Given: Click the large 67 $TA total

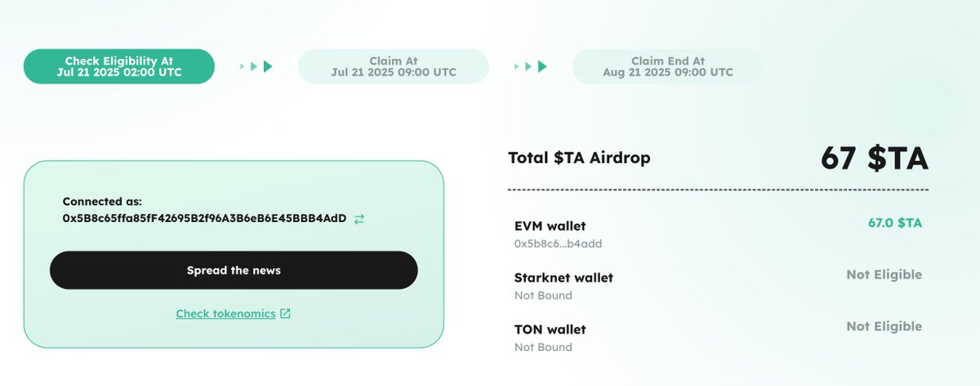Looking at the screenshot, I should pyautogui.click(x=875, y=158).
